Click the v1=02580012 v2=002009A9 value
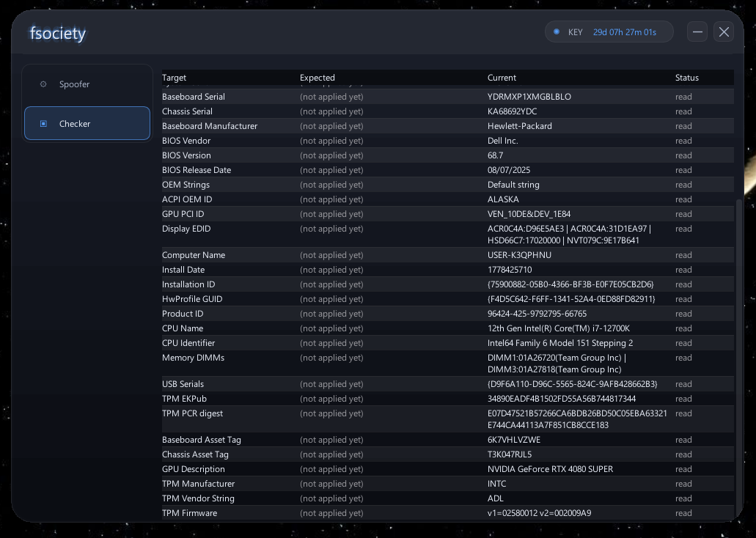This screenshot has height=538, width=756. pyautogui.click(x=539, y=513)
